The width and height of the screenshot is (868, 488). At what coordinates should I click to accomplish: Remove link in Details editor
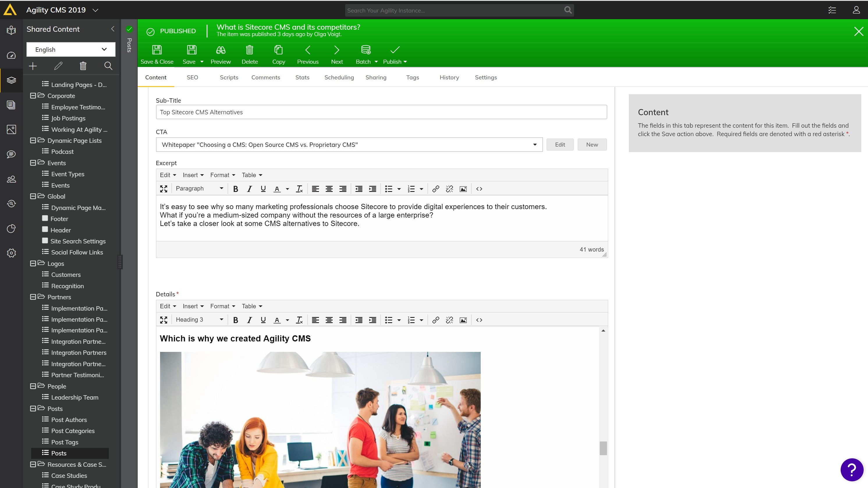[x=449, y=320]
